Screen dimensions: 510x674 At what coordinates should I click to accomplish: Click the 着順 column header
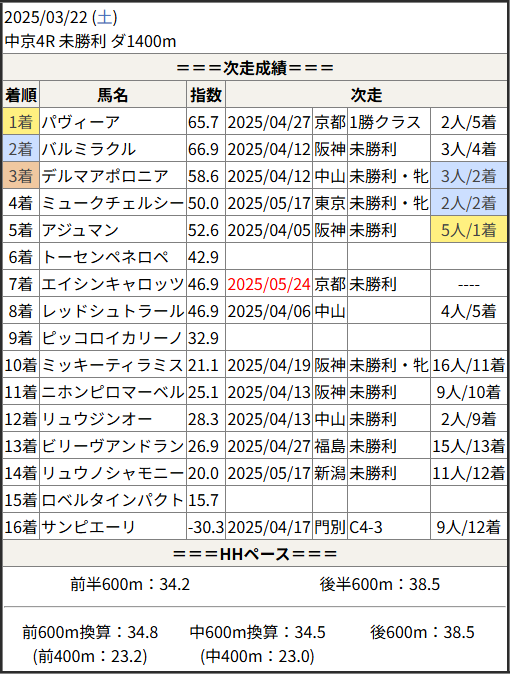(21, 95)
